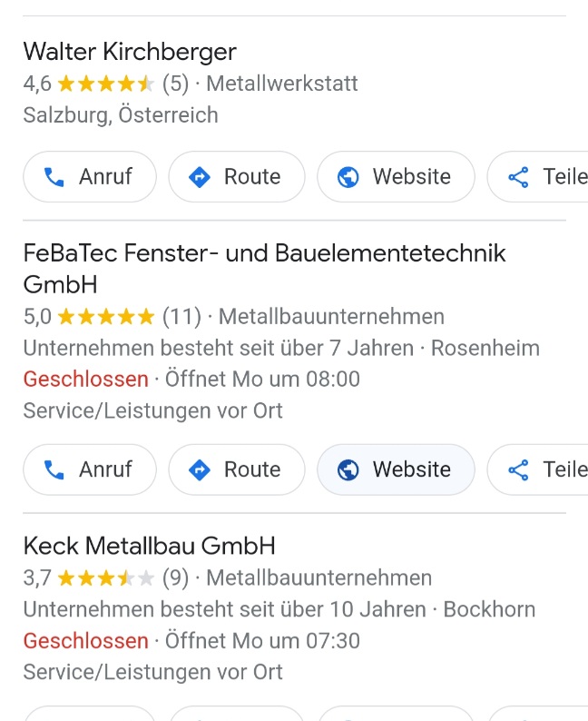588x721 pixels.
Task: Tap the share icon for FeBaTec
Action: tap(519, 469)
